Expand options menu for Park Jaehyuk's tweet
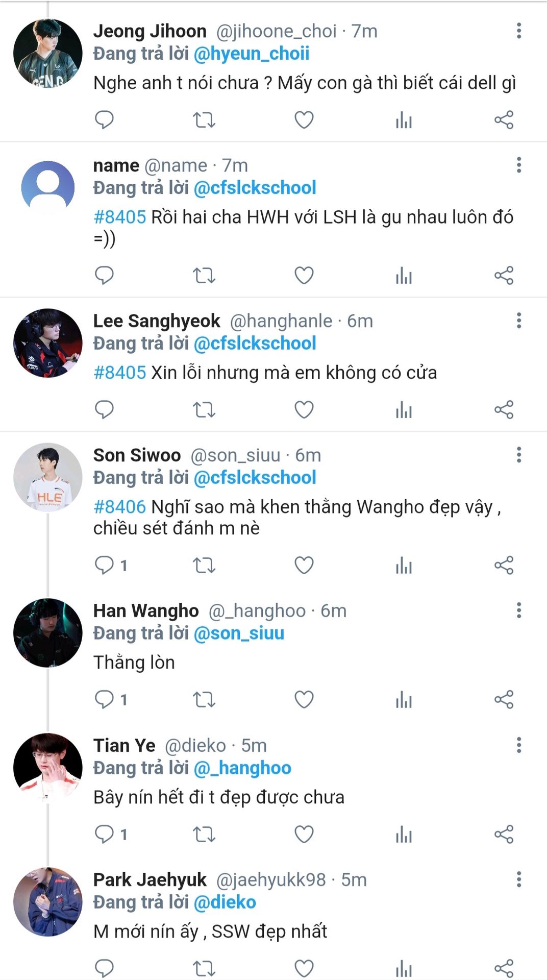This screenshot has width=547, height=980. (x=518, y=879)
